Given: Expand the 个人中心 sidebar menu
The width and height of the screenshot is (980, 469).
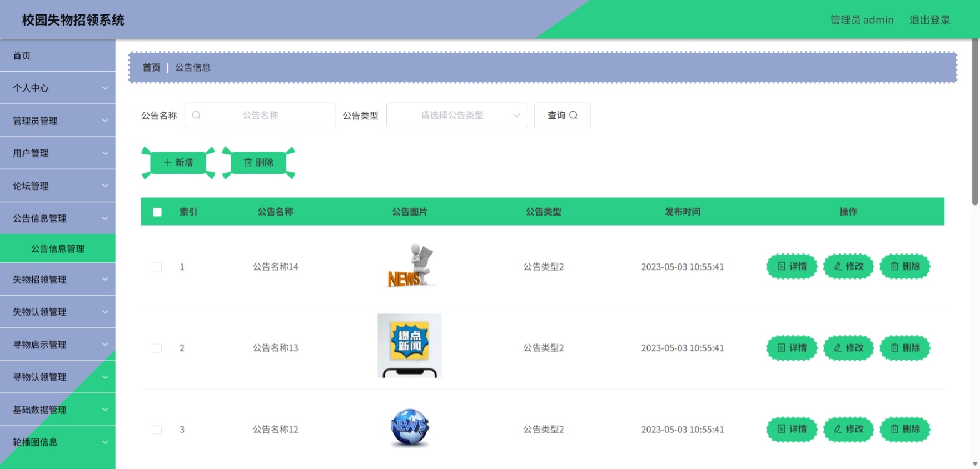Looking at the screenshot, I should tap(58, 88).
